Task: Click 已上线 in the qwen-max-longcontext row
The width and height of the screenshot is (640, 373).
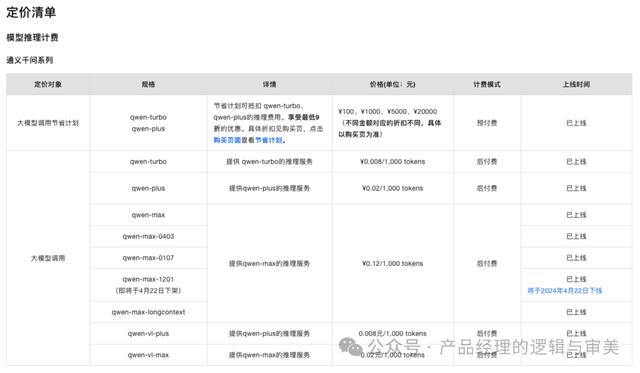Action: [576, 312]
